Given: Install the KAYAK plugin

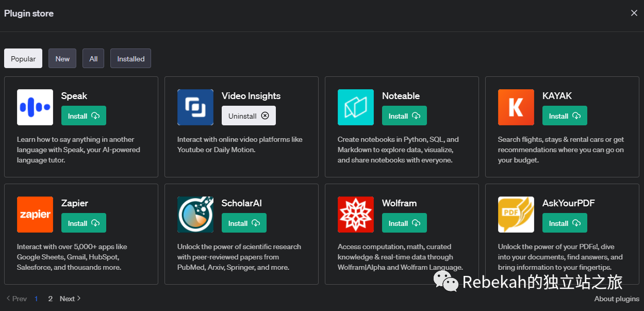Looking at the screenshot, I should [x=565, y=116].
